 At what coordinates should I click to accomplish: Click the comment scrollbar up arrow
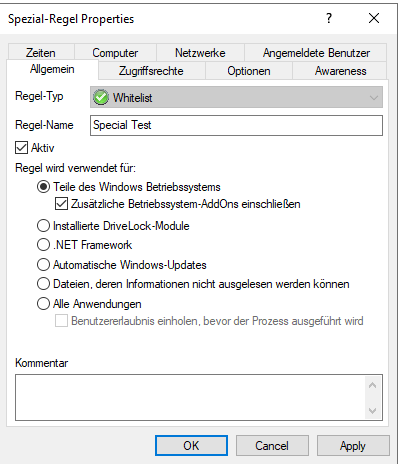[372, 385]
